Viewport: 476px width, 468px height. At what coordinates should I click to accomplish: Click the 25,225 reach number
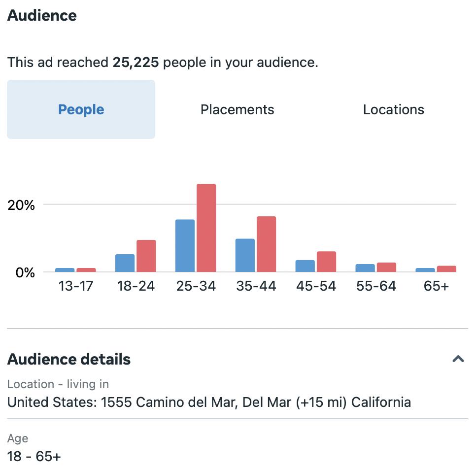click(x=136, y=63)
